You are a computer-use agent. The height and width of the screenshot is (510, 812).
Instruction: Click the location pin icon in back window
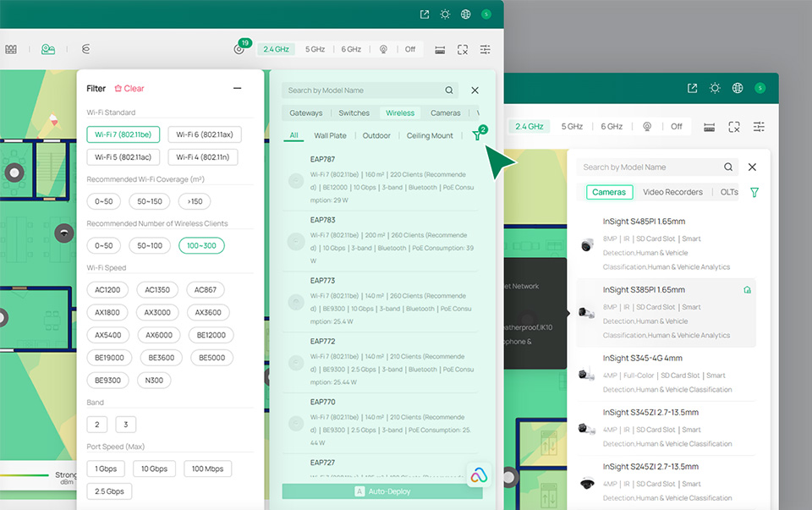[647, 127]
